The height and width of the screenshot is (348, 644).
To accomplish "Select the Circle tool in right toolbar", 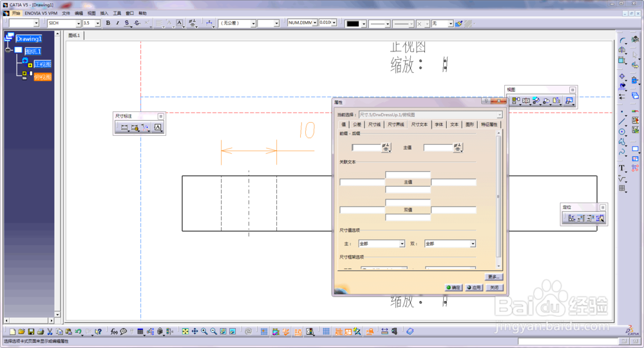I will (x=622, y=132).
